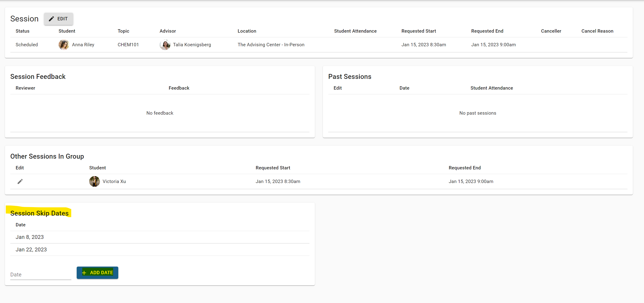The image size is (644, 303).
Task: Click Victoria Xu's avatar photo
Action: pyautogui.click(x=95, y=181)
